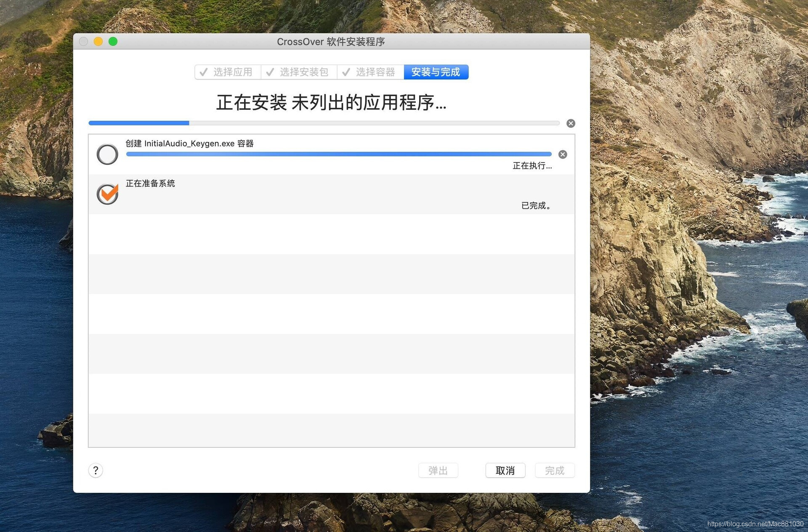Select the 正在准备系统 task row
The height and width of the screenshot is (532, 808).
[320, 194]
